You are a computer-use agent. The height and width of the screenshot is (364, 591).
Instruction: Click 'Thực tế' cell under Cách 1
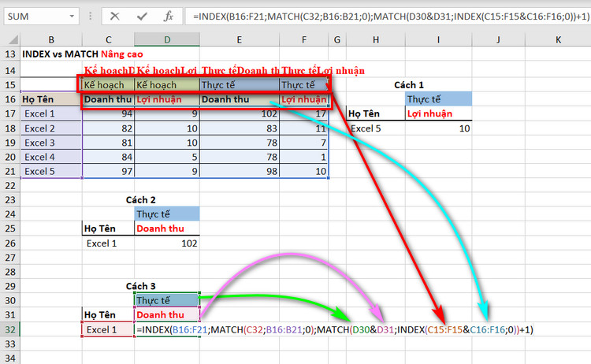tap(438, 99)
